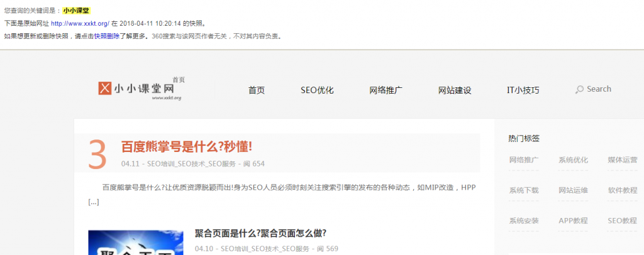Click the 小小课堂网 logo icon
Screen dimensions: 644x255
tap(105, 88)
